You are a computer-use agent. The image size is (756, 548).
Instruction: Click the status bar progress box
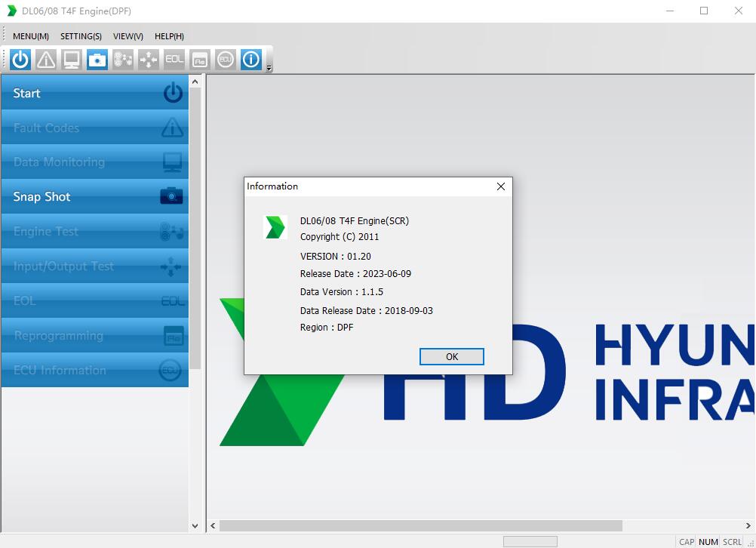[x=530, y=542]
